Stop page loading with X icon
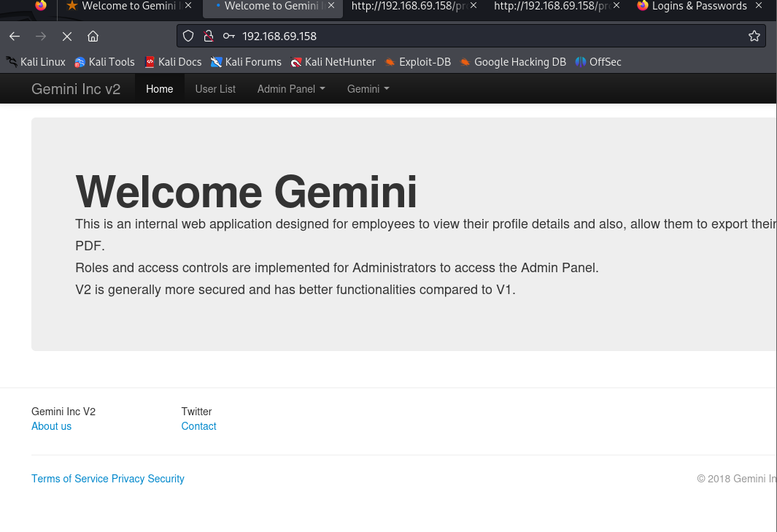Image resolution: width=777 pixels, height=532 pixels. [67, 36]
